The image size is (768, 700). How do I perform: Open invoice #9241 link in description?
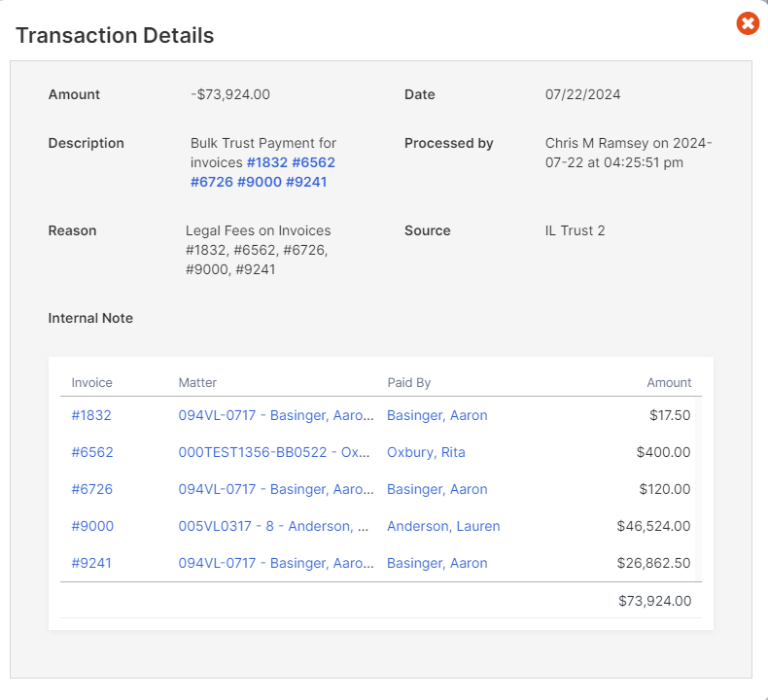click(x=306, y=182)
